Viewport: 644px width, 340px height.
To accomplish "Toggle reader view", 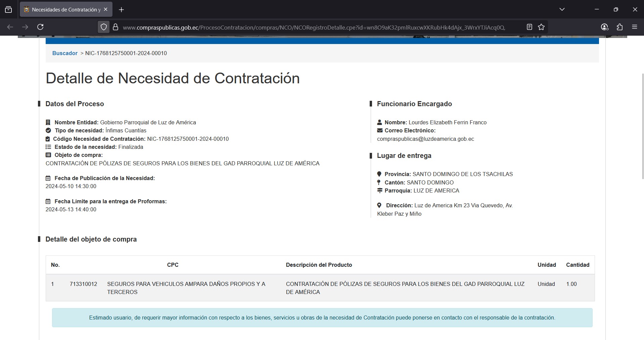I will pos(530,27).
